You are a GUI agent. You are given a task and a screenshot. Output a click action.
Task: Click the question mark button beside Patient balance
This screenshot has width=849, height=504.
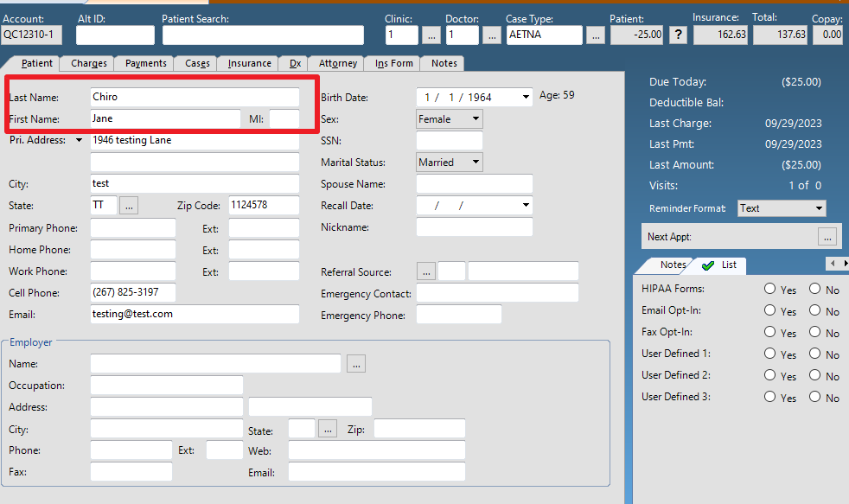click(x=680, y=35)
